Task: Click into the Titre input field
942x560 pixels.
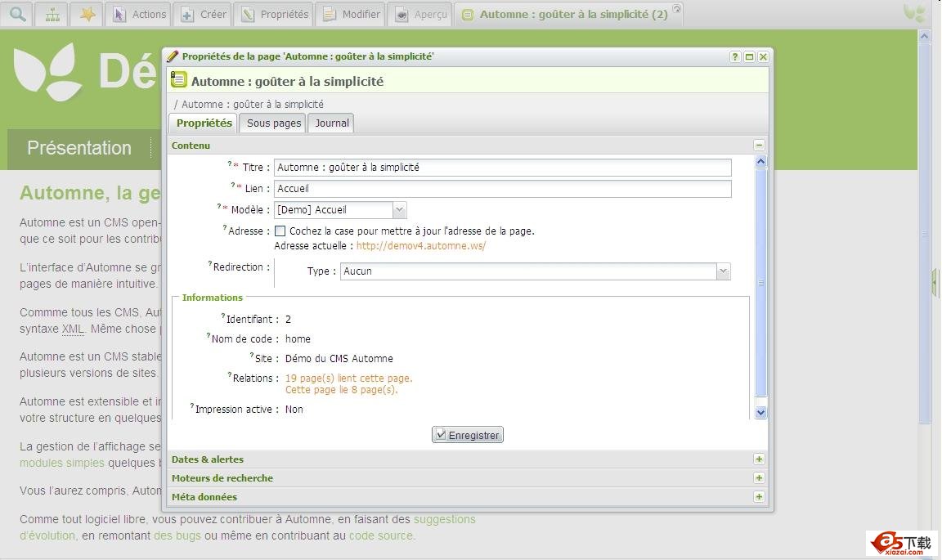Action: click(503, 168)
